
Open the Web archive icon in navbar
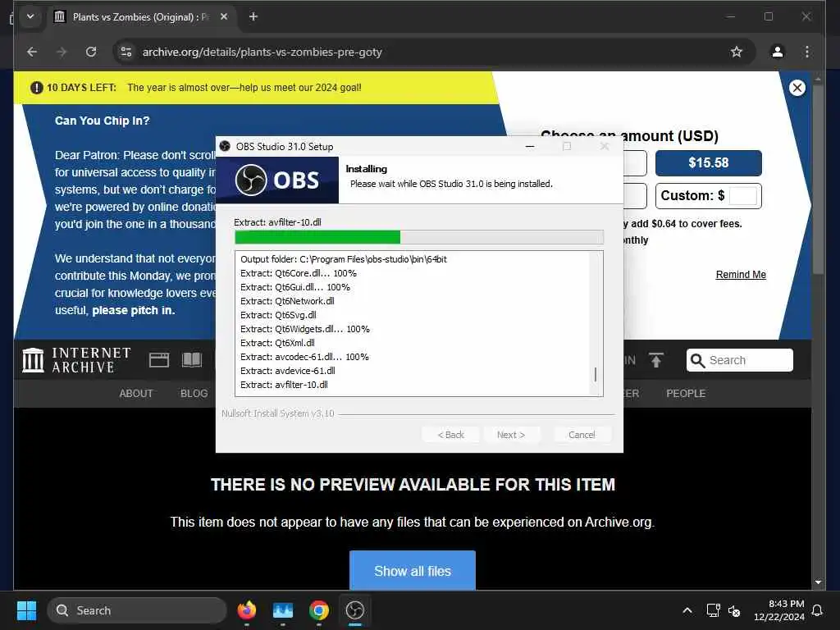[159, 360]
